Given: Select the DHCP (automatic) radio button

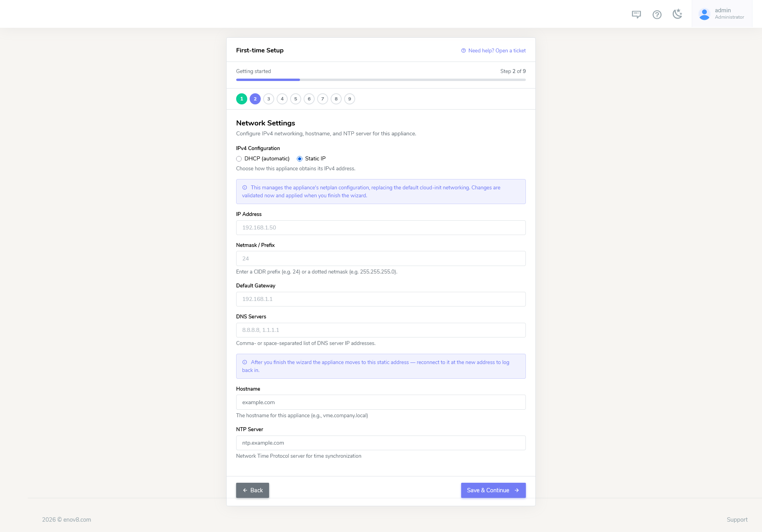Looking at the screenshot, I should 239,159.
